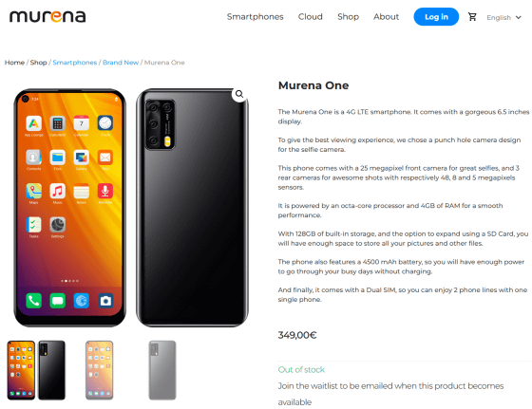Open the Shop menu item
The image size is (532, 409).
[348, 16]
